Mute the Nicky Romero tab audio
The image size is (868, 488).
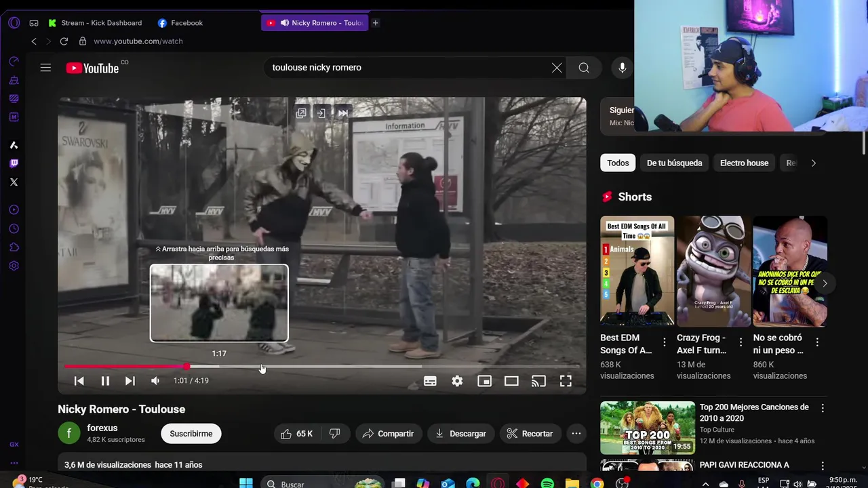pos(285,23)
